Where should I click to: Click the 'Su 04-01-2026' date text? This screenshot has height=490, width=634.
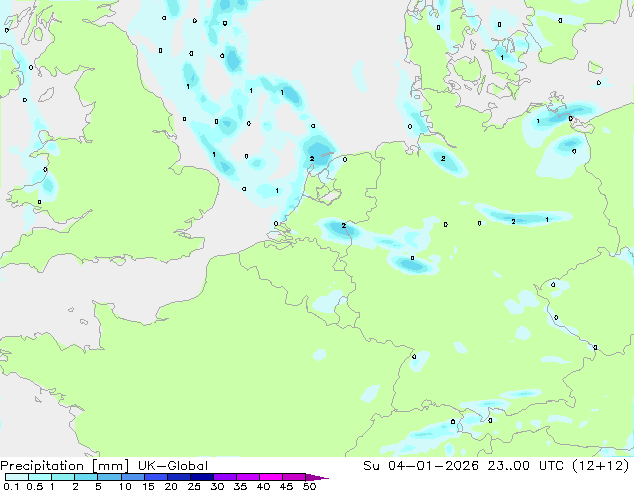[x=421, y=466]
